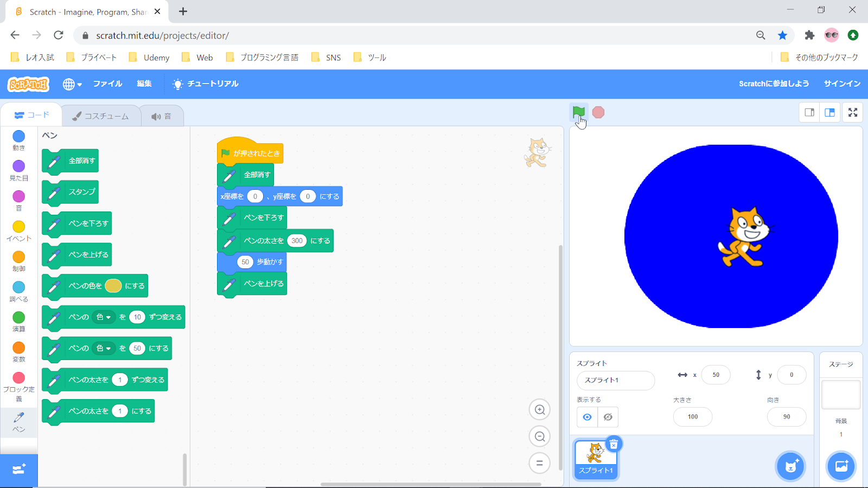Screen dimensions: 868x488
Task: Stop the project with red stop button
Action: [598, 112]
